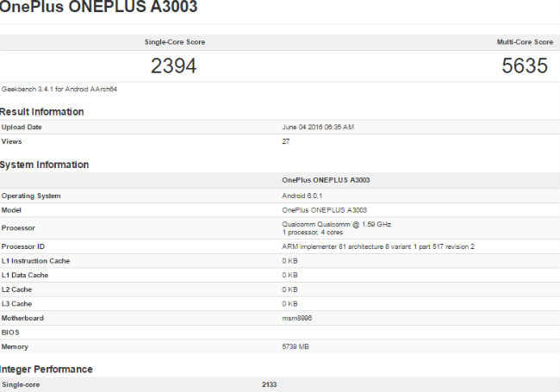Select the Qualcomm @ 1.59 GHz processor value
This screenshot has width=560, height=392.
point(337,224)
